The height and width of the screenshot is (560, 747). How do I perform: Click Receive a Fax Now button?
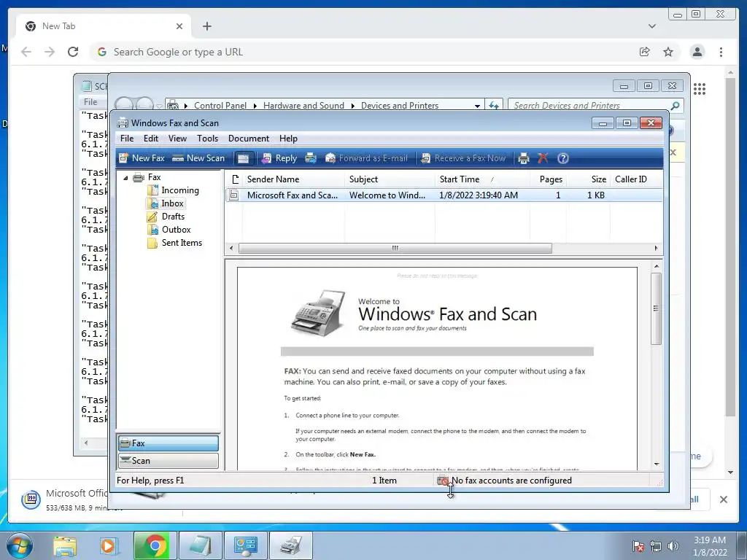pyautogui.click(x=463, y=158)
